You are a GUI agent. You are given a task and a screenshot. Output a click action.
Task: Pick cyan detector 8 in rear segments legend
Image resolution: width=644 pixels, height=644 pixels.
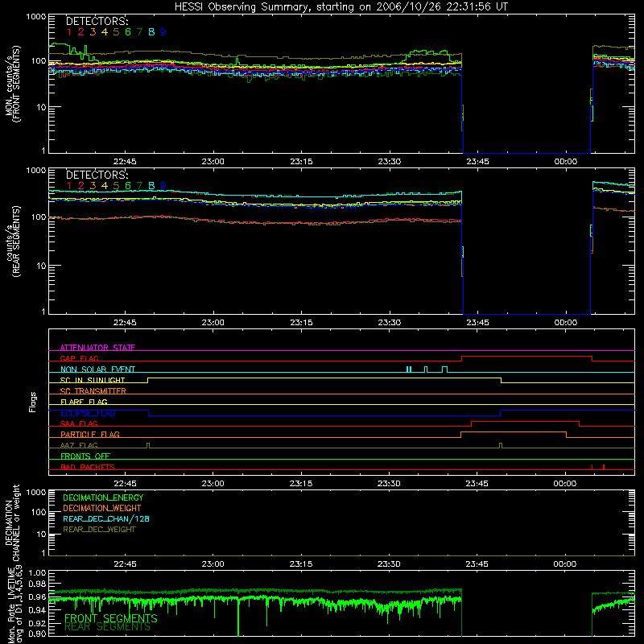(151, 186)
